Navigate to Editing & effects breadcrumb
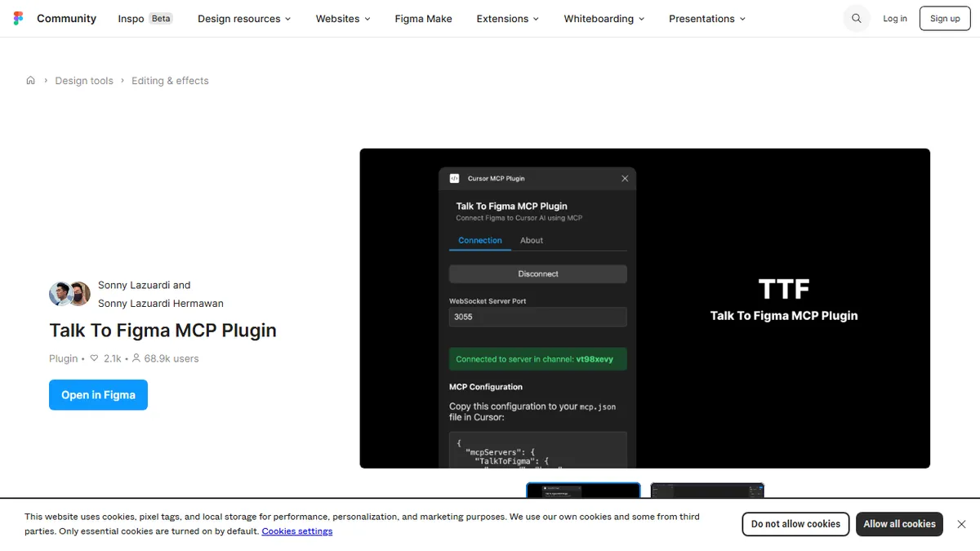980x551 pixels. coord(170,81)
